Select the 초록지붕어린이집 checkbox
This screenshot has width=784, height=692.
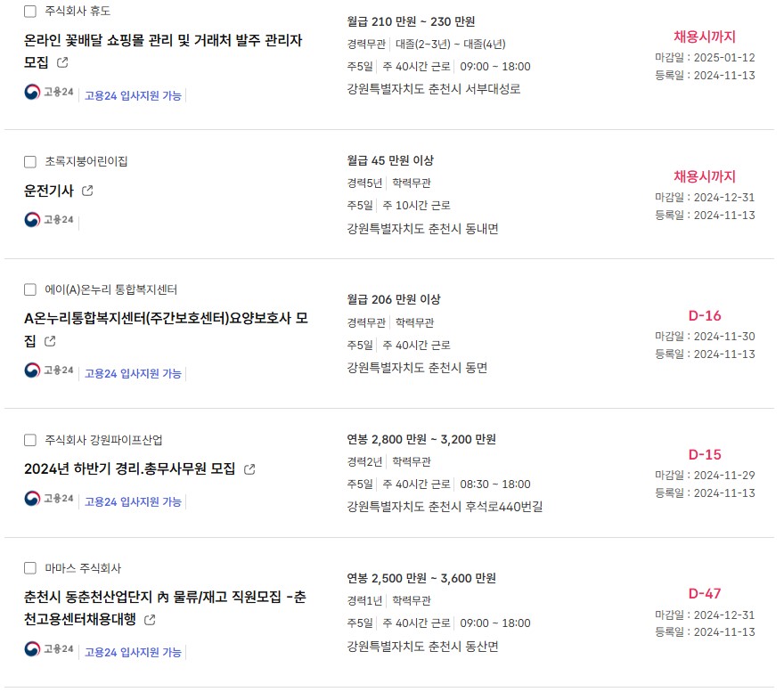(x=30, y=161)
